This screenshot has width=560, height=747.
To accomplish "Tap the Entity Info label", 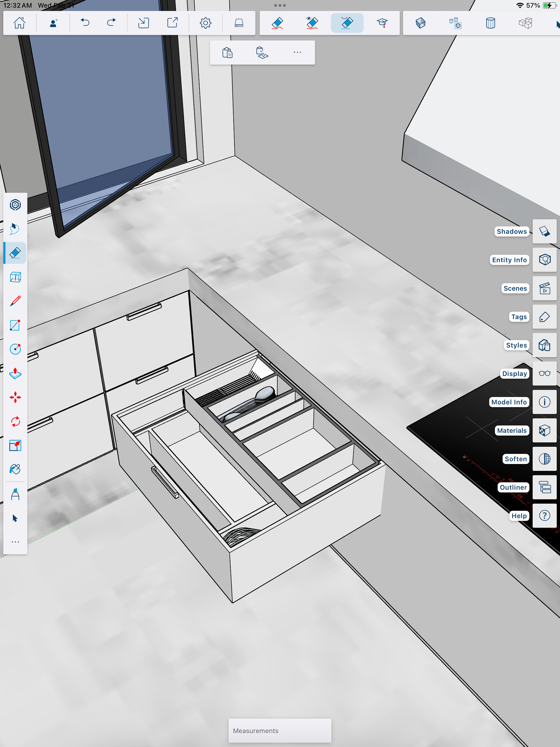I will pos(509,260).
